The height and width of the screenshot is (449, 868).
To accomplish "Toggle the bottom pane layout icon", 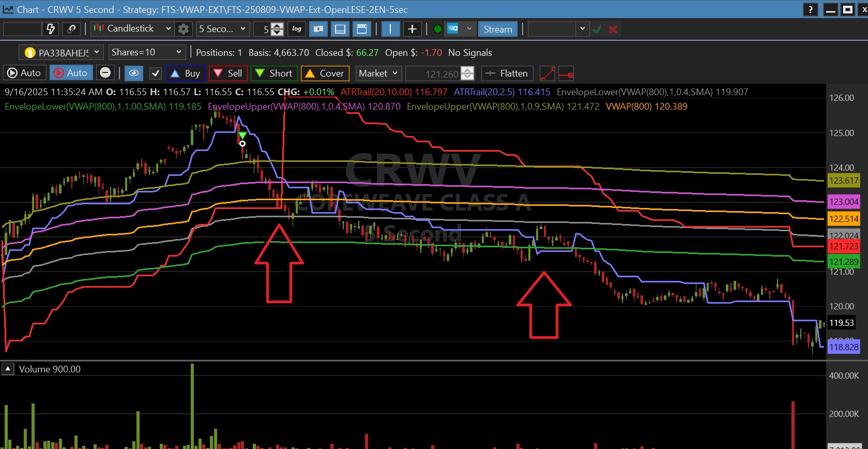I will tap(340, 29).
